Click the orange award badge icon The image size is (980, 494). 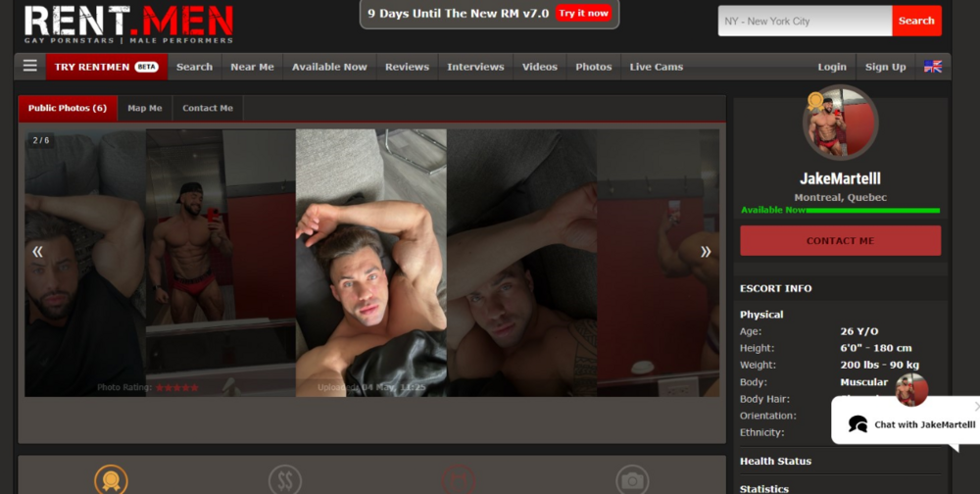(x=111, y=479)
